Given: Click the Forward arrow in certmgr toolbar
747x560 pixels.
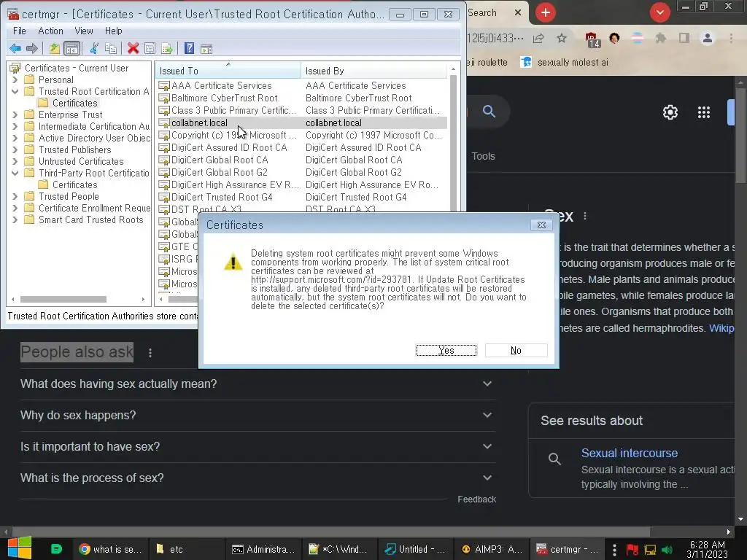Looking at the screenshot, I should 32,48.
